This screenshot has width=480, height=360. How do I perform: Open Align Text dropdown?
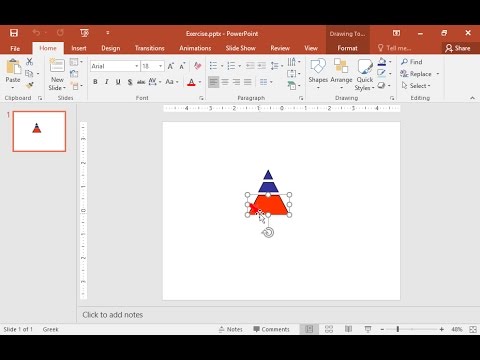coord(294,74)
